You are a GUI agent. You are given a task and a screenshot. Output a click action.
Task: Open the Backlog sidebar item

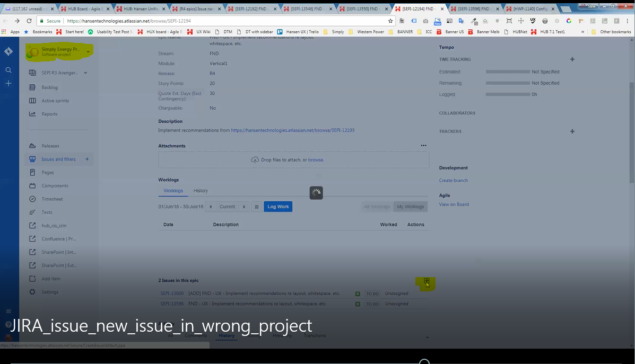click(x=49, y=87)
